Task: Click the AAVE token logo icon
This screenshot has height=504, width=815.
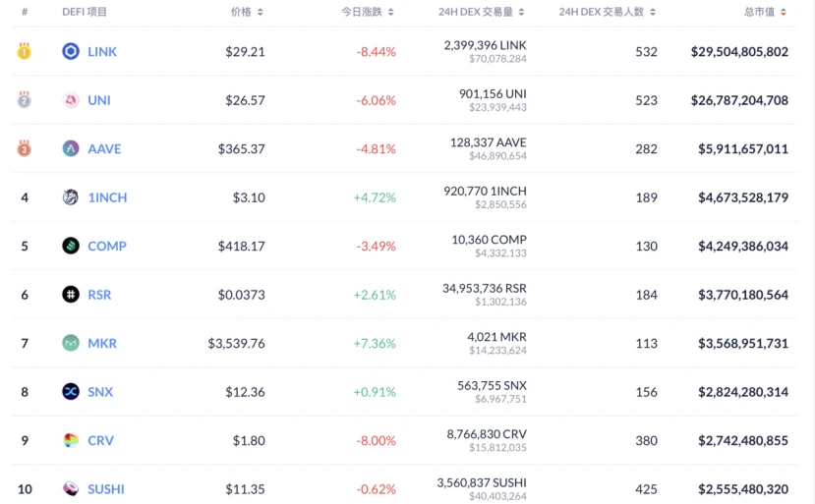Action: pos(71,148)
